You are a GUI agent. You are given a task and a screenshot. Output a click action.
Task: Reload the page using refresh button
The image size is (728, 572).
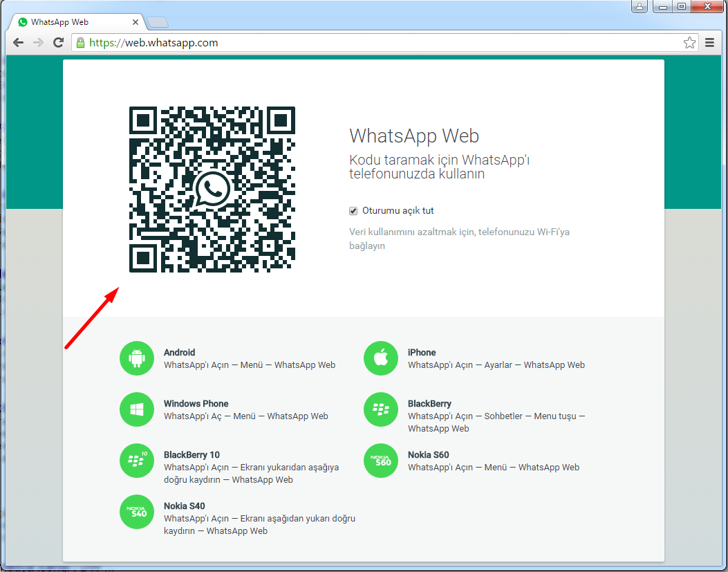pos(59,43)
